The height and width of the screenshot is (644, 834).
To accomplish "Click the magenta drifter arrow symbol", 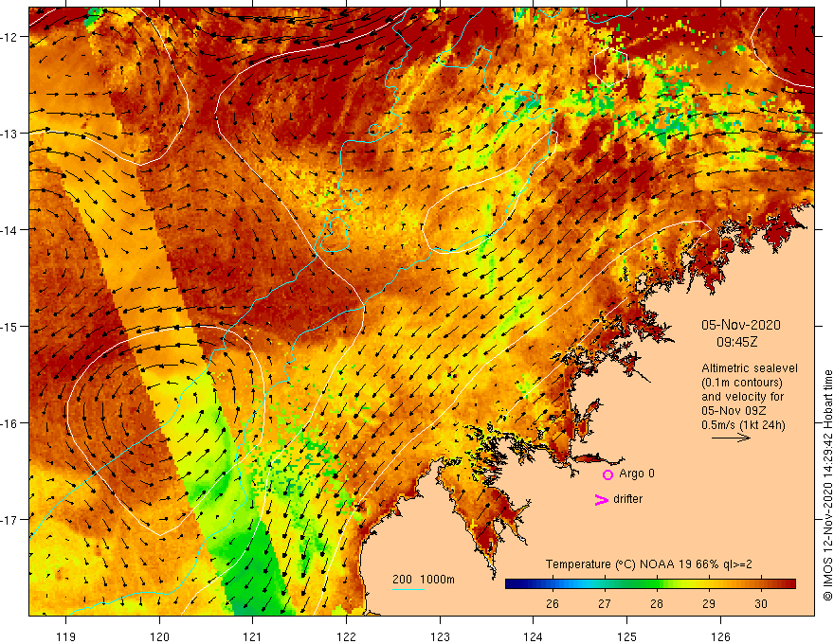I will click(602, 499).
